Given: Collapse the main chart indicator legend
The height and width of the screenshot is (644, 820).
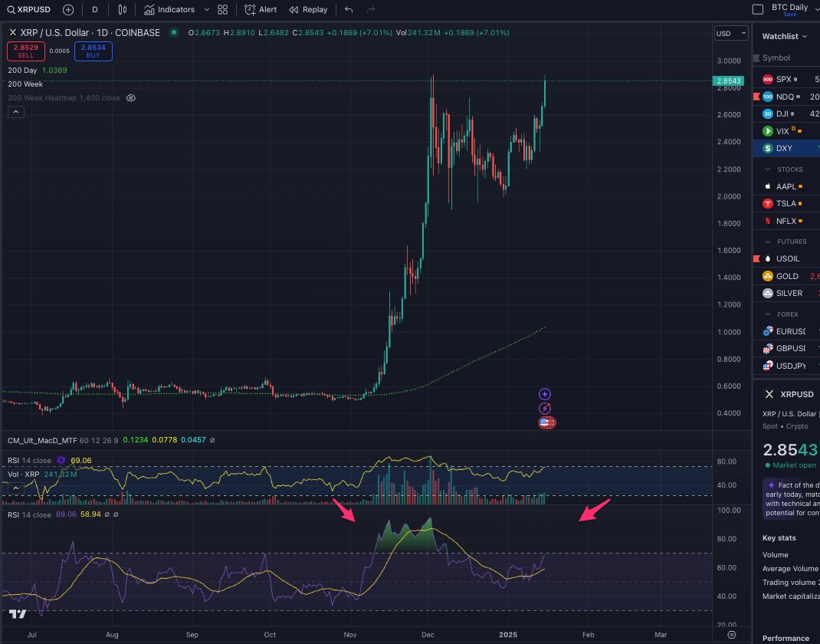Looking at the screenshot, I should pyautogui.click(x=15, y=112).
